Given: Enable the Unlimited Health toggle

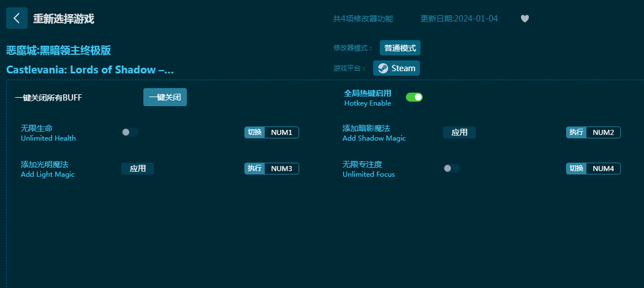Looking at the screenshot, I should pos(130,132).
